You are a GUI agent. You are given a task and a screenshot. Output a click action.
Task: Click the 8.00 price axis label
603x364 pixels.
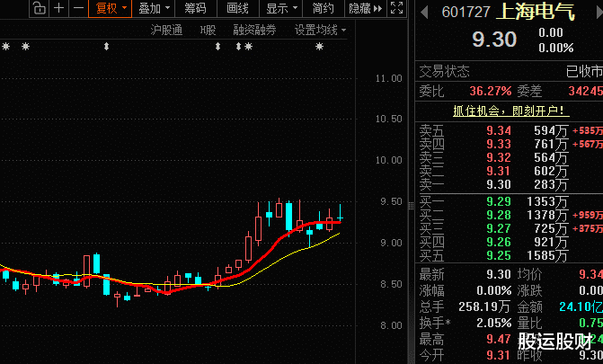391,325
